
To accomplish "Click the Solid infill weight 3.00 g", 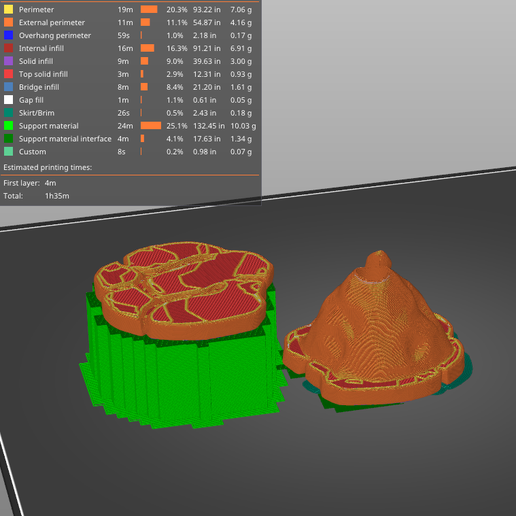I will point(241,61).
